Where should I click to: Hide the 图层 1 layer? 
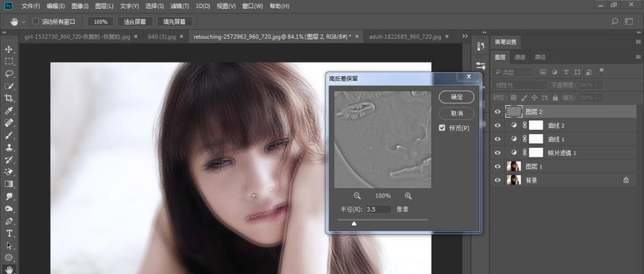[498, 166]
